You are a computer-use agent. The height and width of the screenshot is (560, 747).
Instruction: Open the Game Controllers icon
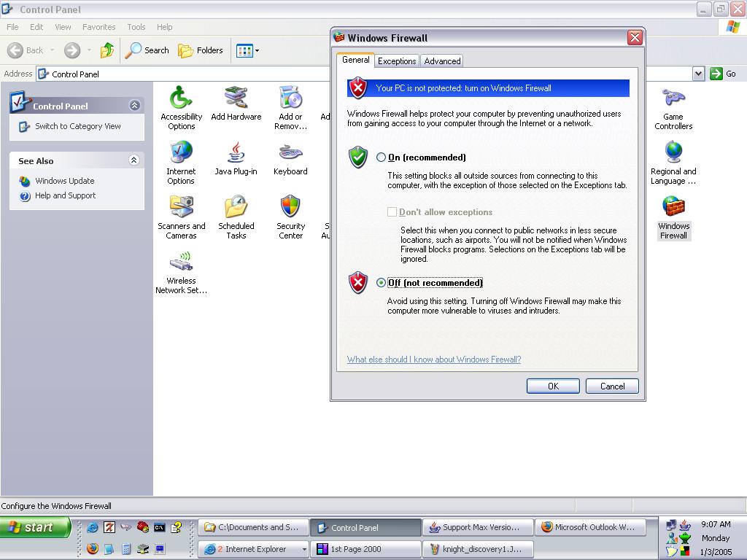673,98
